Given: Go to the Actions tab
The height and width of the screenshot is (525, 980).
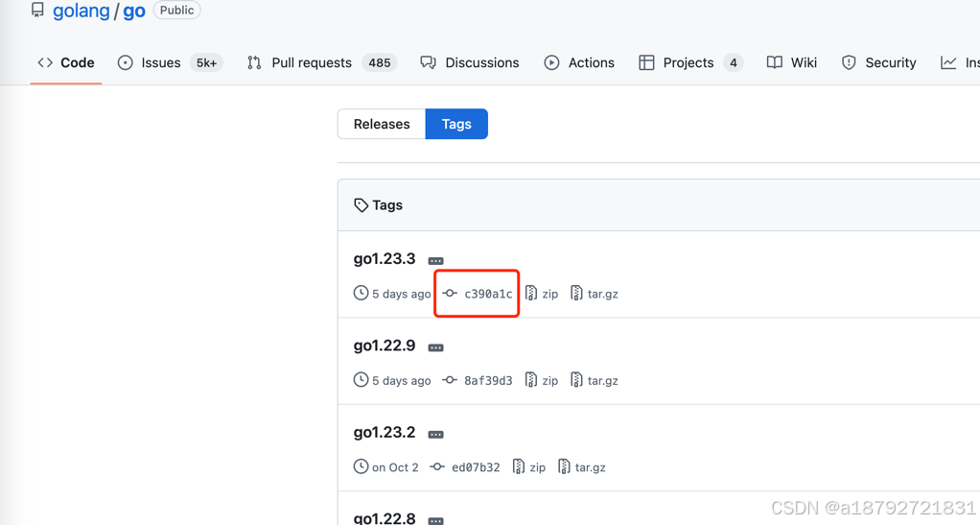Looking at the screenshot, I should [x=579, y=62].
